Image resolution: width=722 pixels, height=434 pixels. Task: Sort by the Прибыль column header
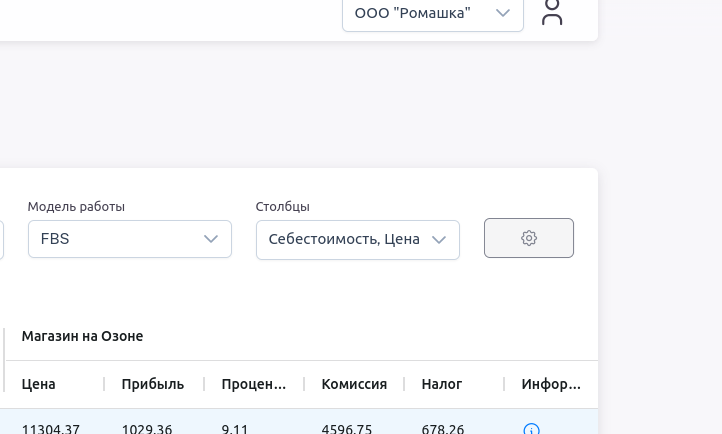pos(153,384)
